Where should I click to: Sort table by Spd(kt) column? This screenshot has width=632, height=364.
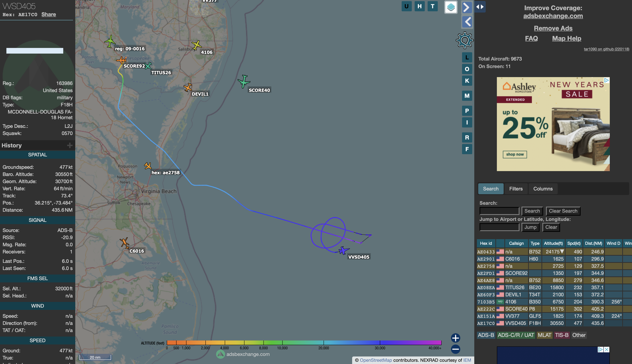(574, 243)
